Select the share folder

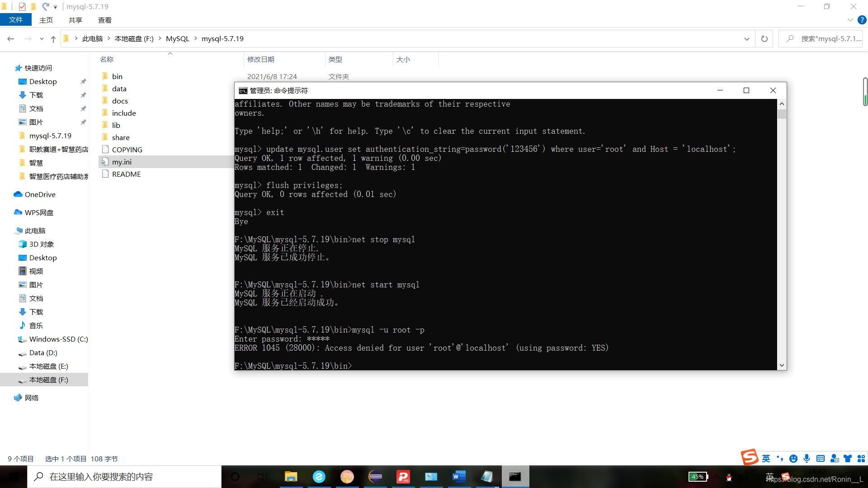[121, 137]
